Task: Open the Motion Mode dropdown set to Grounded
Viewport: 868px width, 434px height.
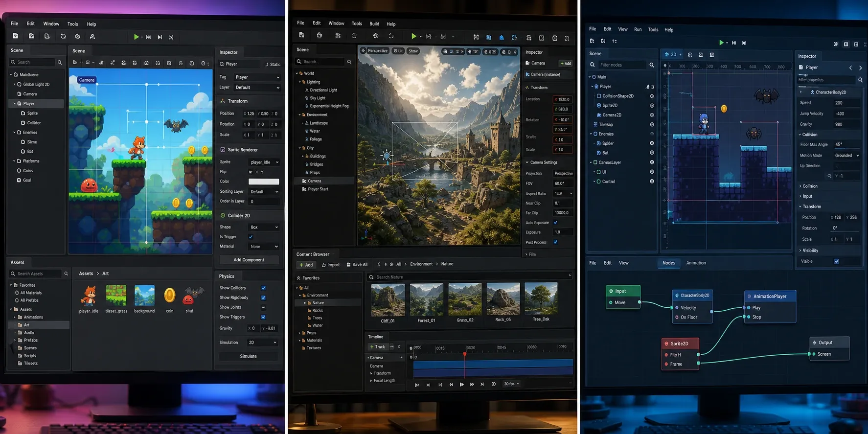Action: [x=847, y=156]
